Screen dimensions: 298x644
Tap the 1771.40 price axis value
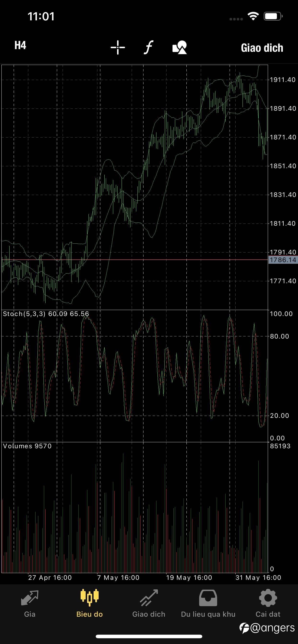283,281
